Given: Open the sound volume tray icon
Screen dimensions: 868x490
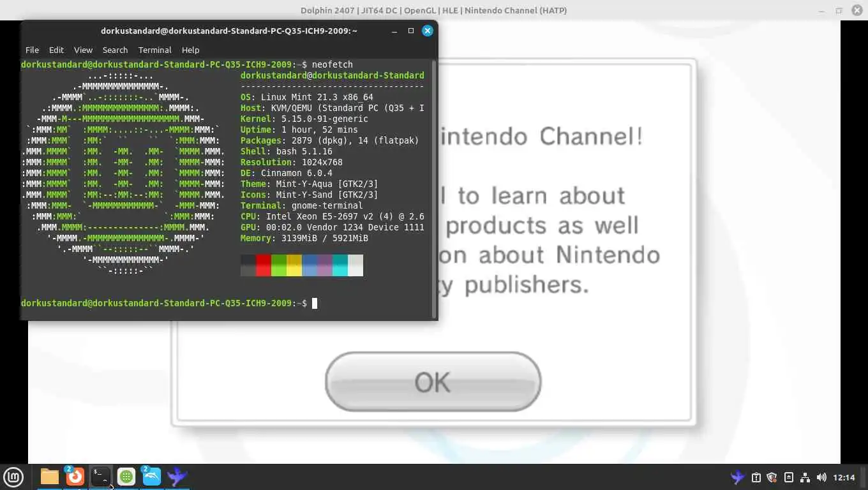Looking at the screenshot, I should (x=821, y=477).
